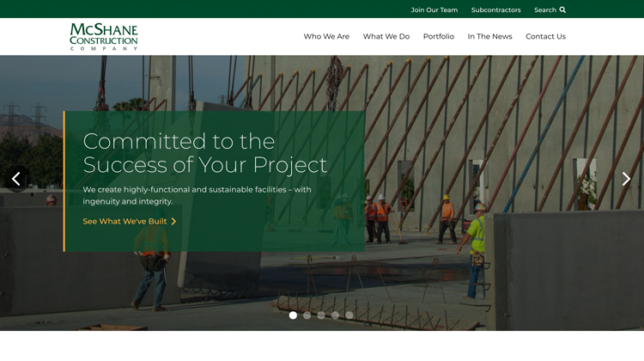Screen dimensions: 644x361
Task: Open the What We Do menu
Action: coord(386,36)
